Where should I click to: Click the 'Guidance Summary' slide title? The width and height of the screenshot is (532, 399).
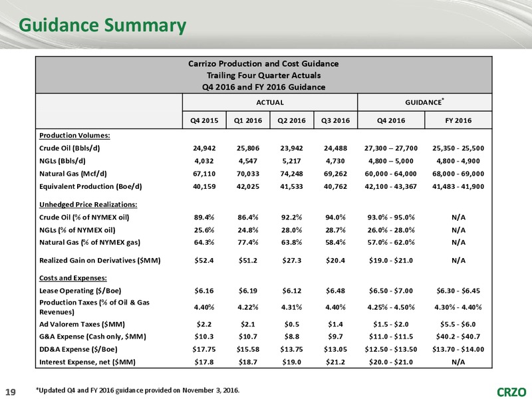pyautogui.click(x=102, y=26)
